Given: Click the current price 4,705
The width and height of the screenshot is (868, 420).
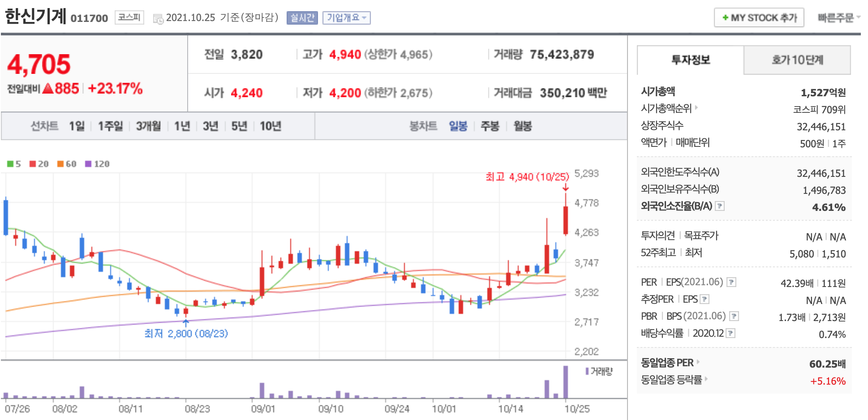Looking at the screenshot, I should [39, 64].
